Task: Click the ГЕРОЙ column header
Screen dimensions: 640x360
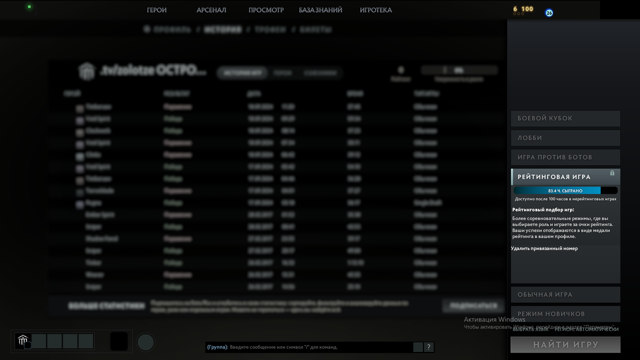Action: (x=72, y=94)
